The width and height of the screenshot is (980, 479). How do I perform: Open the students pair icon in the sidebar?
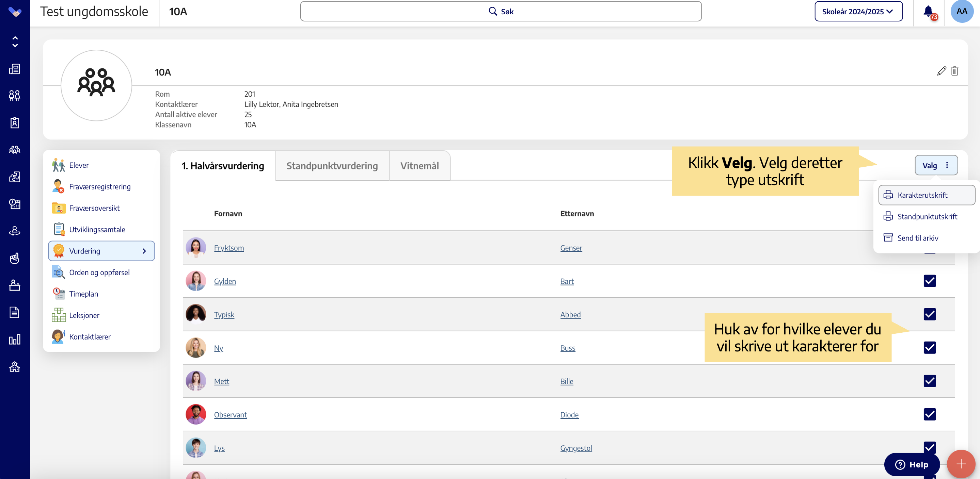[x=15, y=95]
